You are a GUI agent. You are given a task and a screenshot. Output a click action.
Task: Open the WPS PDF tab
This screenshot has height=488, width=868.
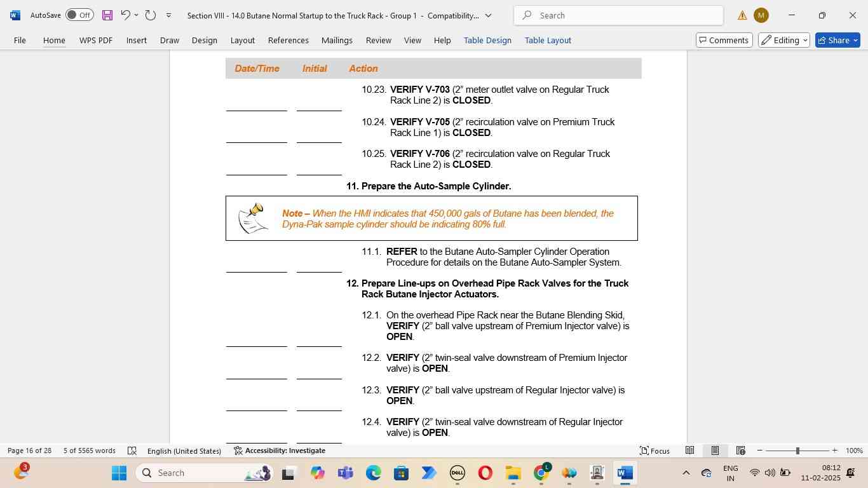(x=96, y=40)
